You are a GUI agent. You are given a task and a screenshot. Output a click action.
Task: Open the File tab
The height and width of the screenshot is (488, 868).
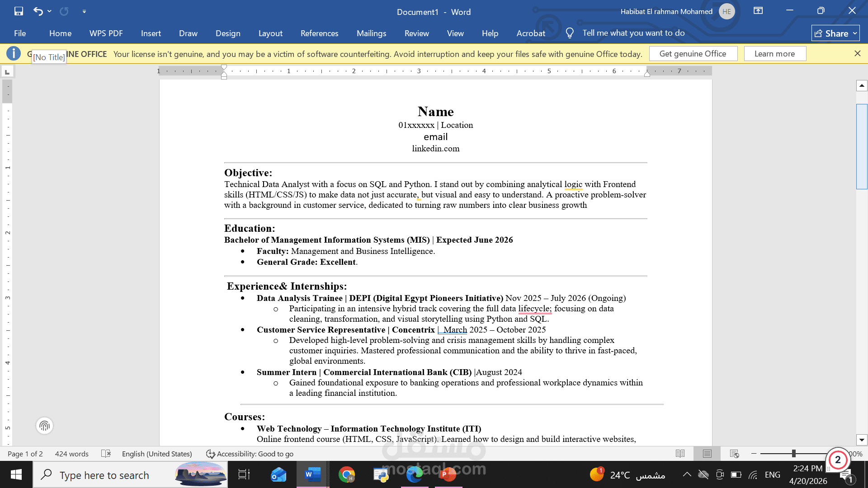[20, 33]
